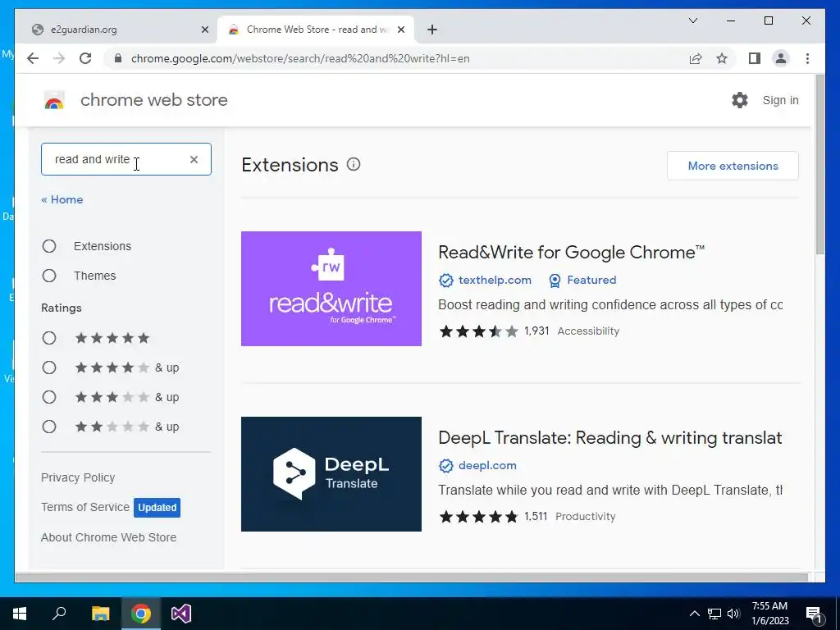
Task: Click the Chrome taskbar icon
Action: (141, 614)
